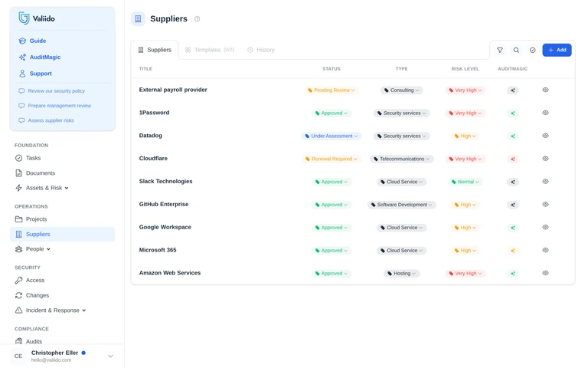
Task: Open the Guide item in sidebar
Action: coord(32,41)
